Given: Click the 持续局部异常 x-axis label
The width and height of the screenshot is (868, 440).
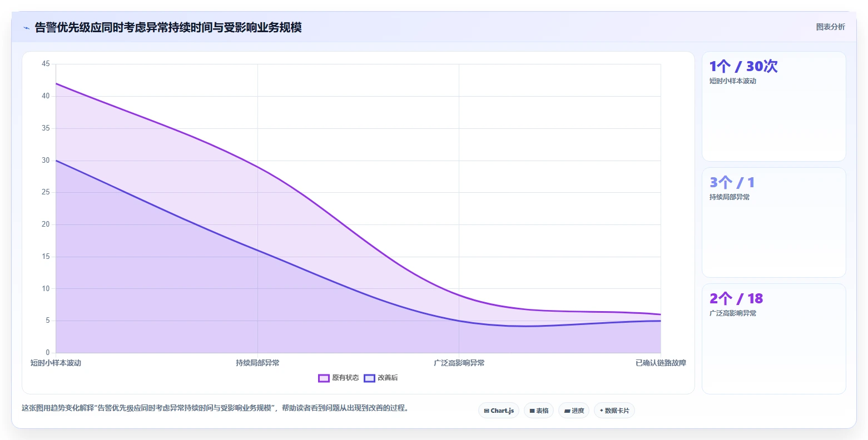Looking at the screenshot, I should tap(257, 363).
